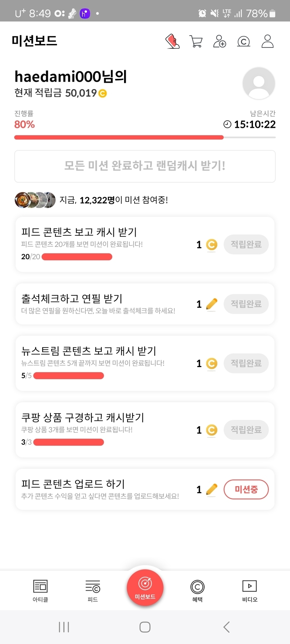Open the 비디오 tab
290x644 pixels.
click(x=249, y=591)
